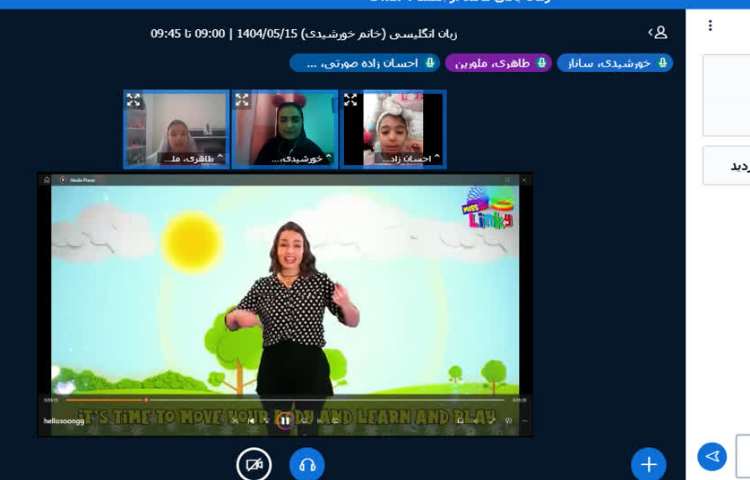The height and width of the screenshot is (480, 750).
Task: Close the shared Media Player window
Action: pyautogui.click(x=524, y=180)
